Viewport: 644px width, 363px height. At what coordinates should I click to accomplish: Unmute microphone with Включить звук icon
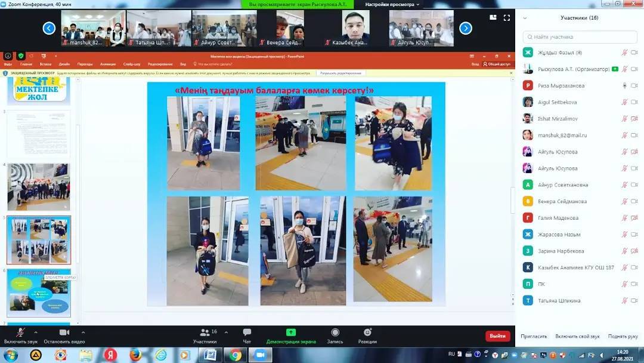(x=20, y=333)
